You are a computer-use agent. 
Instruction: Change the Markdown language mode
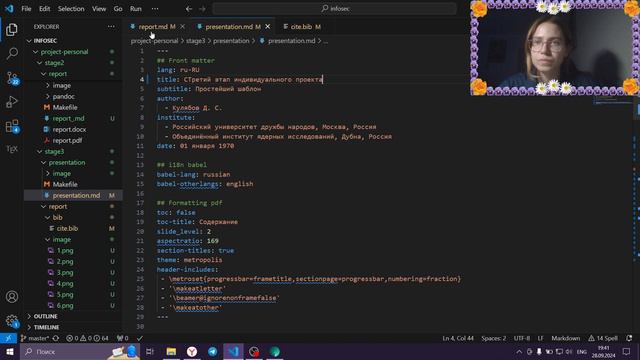click(565, 338)
